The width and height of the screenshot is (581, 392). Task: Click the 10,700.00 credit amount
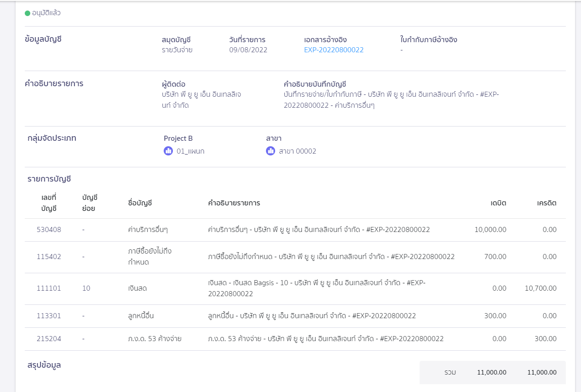[x=541, y=288]
